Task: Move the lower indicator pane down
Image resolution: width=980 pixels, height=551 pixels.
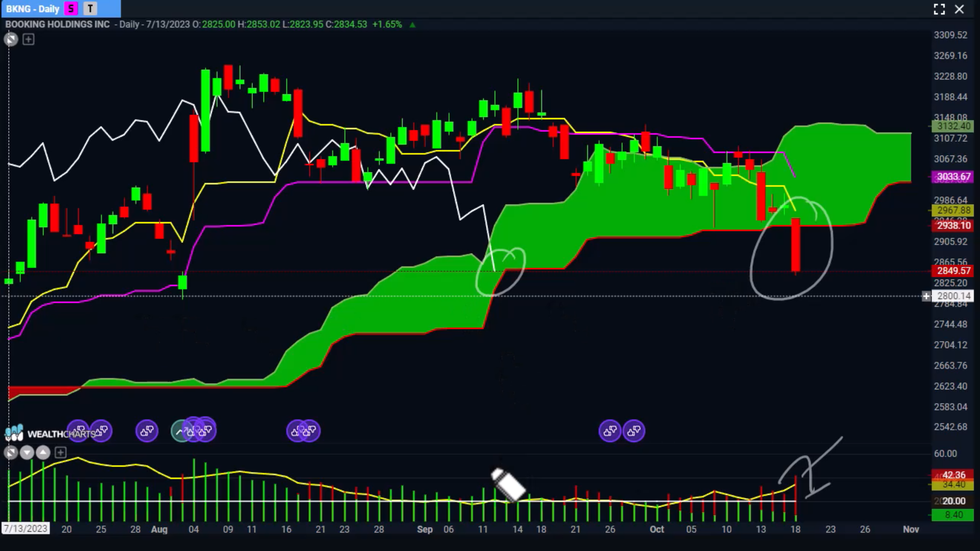Action: point(27,453)
